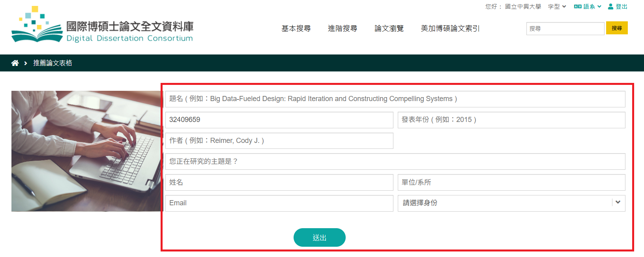Click the language translation icon
Viewport: 644px width, 257px height.
[x=578, y=7]
